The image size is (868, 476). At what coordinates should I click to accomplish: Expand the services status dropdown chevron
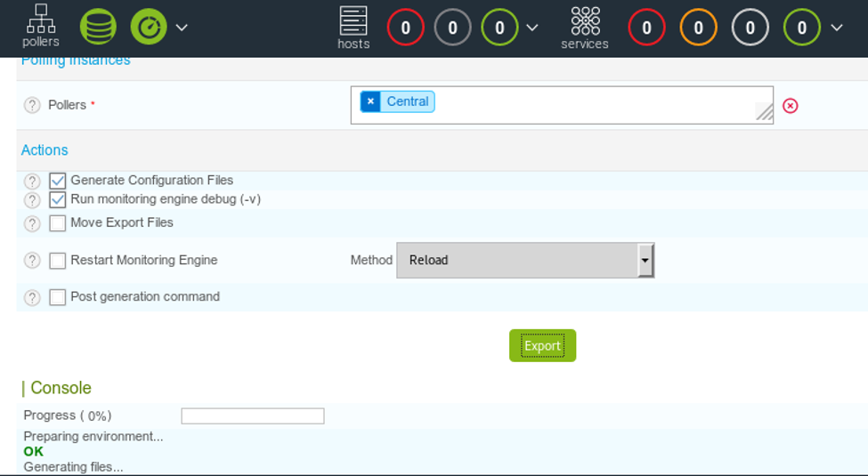[x=836, y=28]
